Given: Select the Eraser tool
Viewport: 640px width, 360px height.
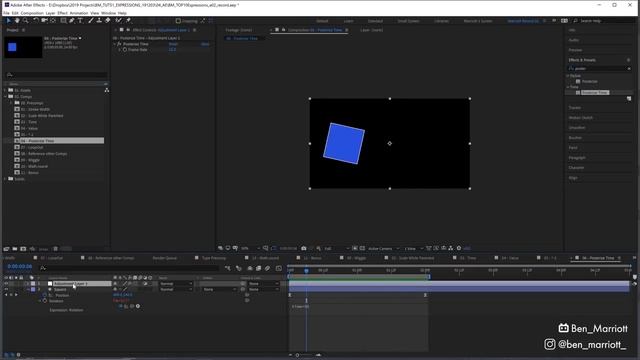Looking at the screenshot, I should click(108, 20).
